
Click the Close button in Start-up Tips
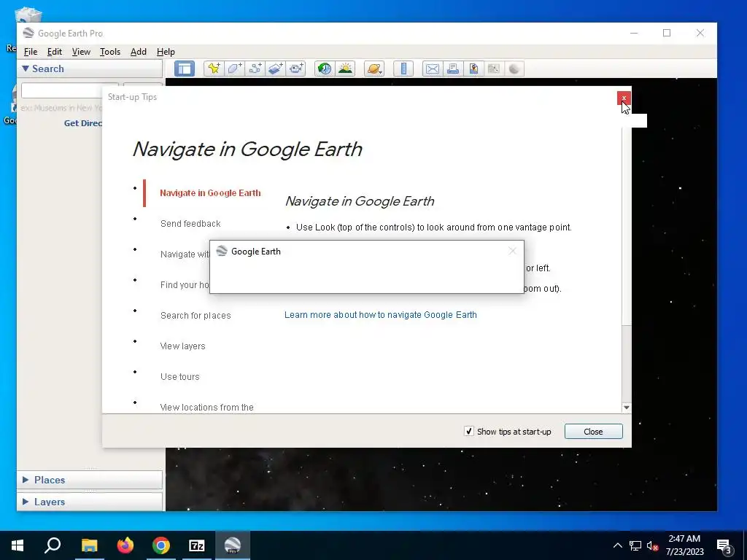[593, 432]
